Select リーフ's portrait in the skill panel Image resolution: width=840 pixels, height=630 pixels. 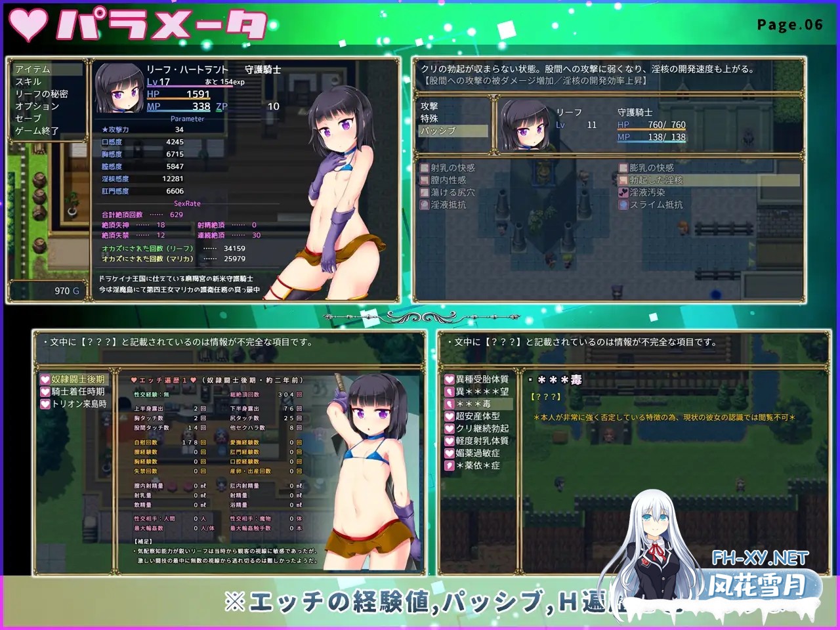tap(524, 126)
